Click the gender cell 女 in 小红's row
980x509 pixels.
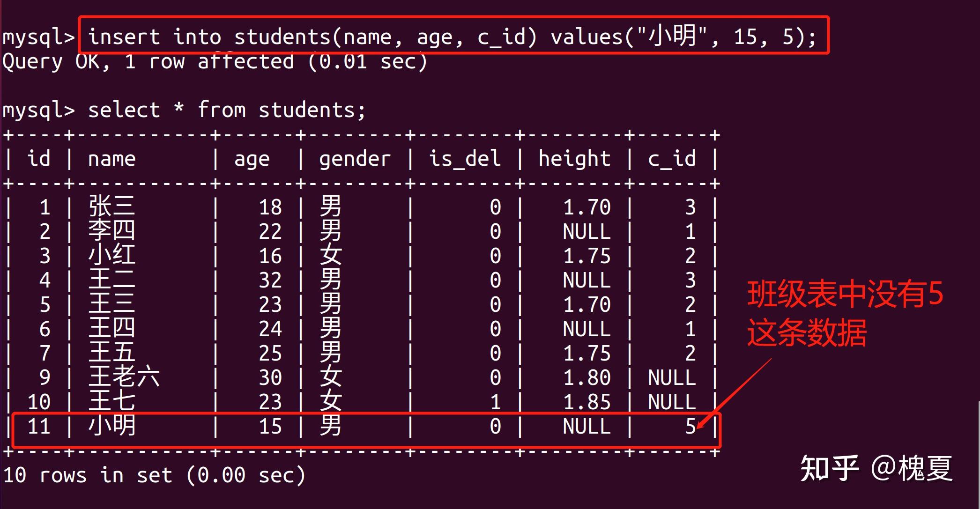[331, 255]
